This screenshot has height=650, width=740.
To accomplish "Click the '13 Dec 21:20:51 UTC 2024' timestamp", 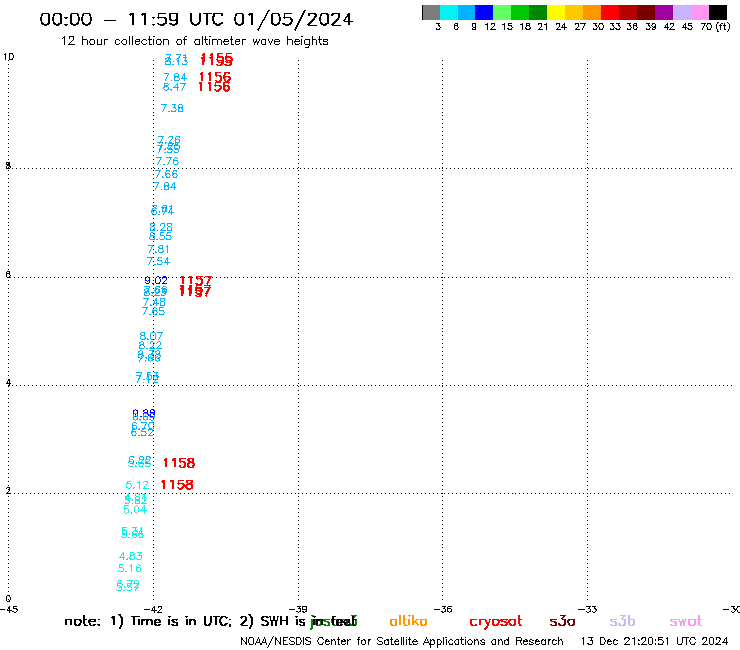I will (x=655, y=642).
